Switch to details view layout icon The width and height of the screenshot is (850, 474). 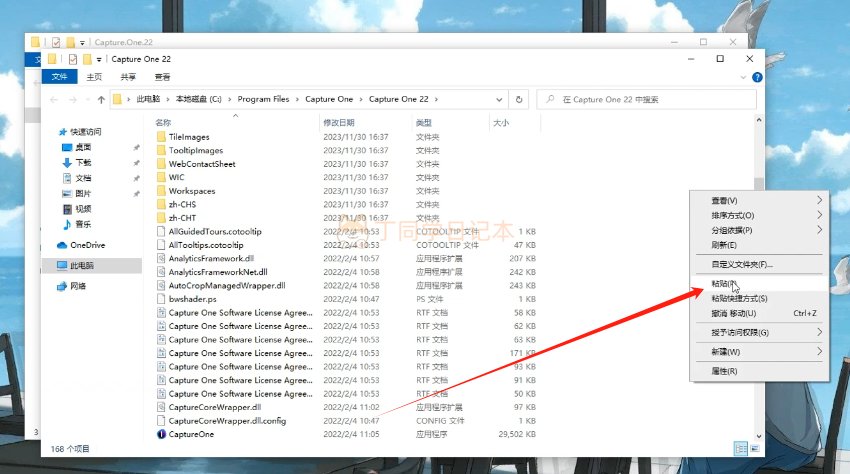coord(741,449)
